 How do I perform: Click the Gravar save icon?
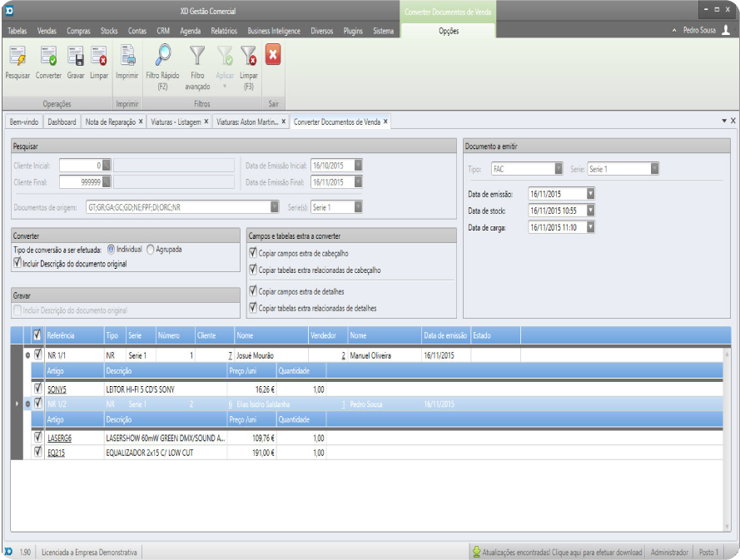pos(76,57)
